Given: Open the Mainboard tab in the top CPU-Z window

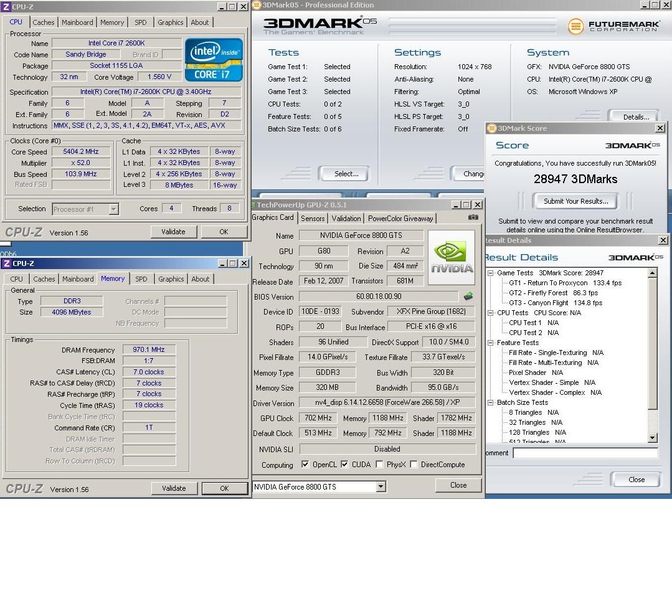Looking at the screenshot, I should coord(77,22).
